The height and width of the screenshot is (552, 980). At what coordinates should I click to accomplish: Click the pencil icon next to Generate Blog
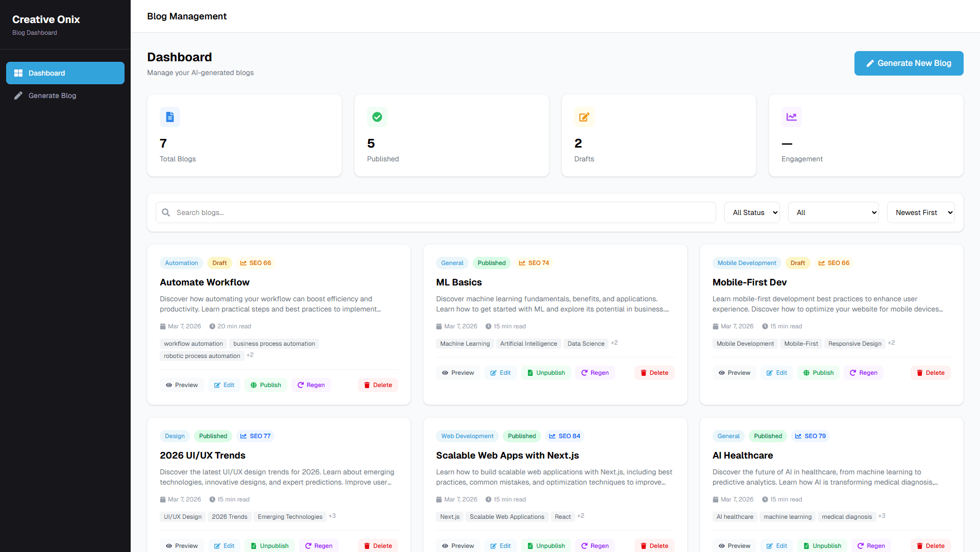point(18,95)
